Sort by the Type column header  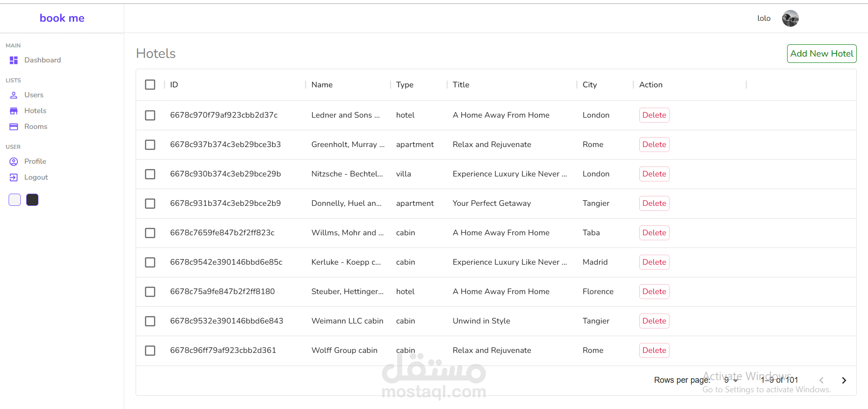click(405, 85)
